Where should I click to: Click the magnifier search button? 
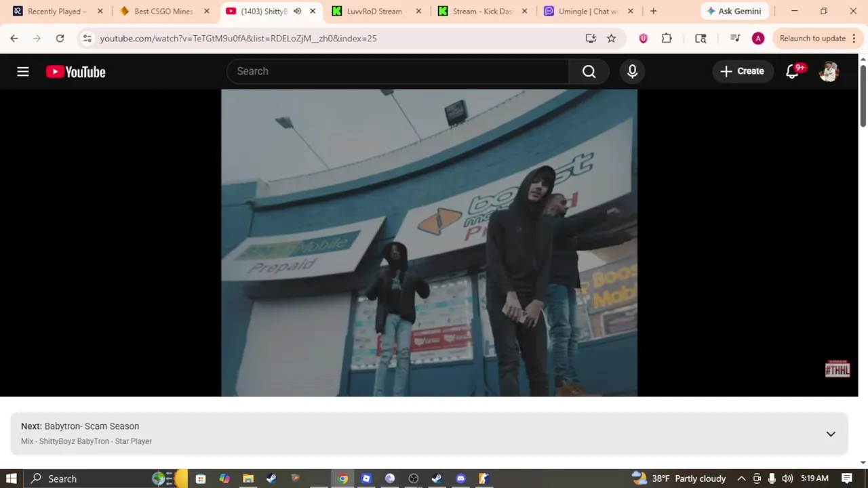(x=589, y=71)
